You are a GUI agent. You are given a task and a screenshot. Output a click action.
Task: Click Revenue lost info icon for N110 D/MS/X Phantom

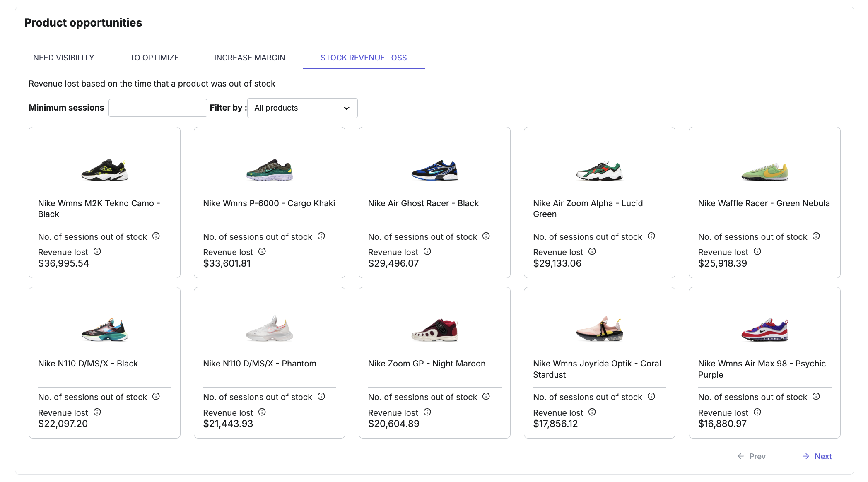(262, 412)
